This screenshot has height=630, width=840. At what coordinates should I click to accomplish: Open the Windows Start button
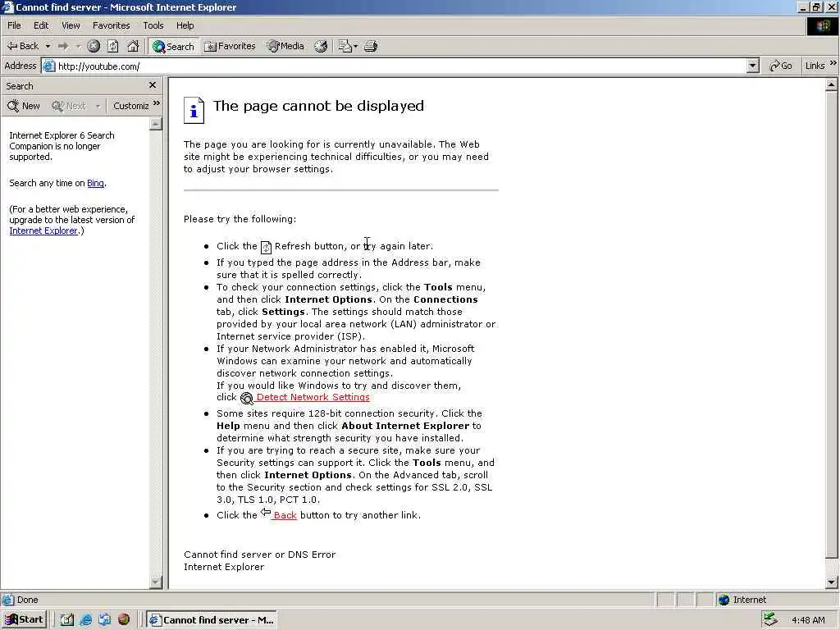click(x=25, y=620)
